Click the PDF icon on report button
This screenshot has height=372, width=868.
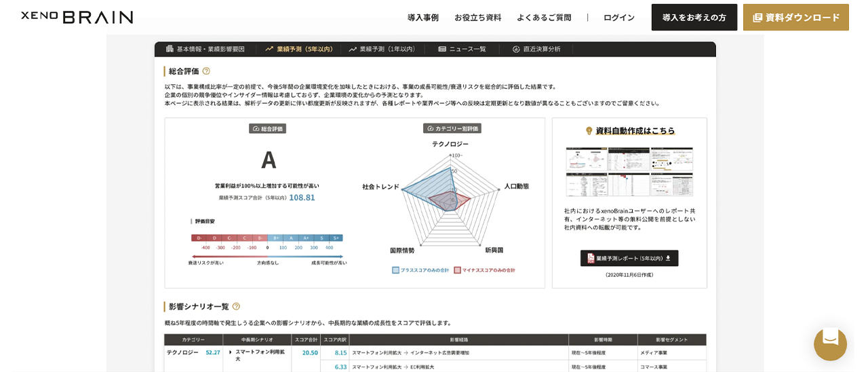point(591,258)
